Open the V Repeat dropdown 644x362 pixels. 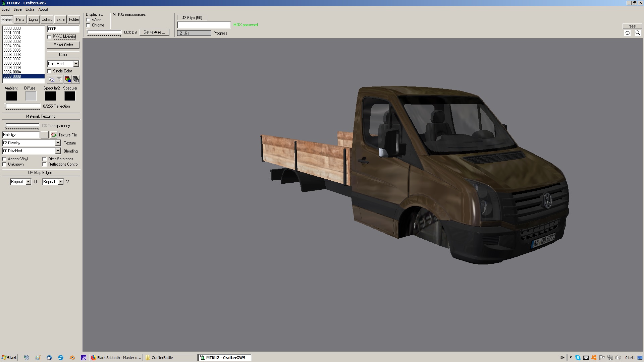coord(60,182)
